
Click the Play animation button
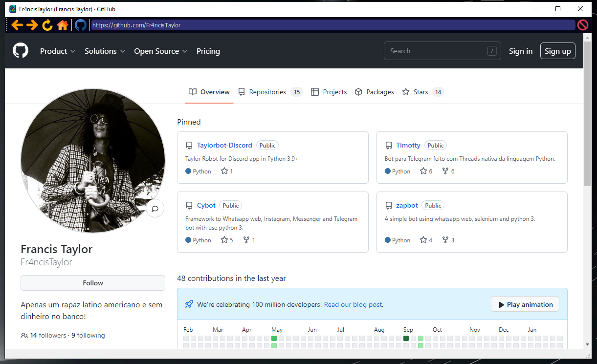[525, 304]
